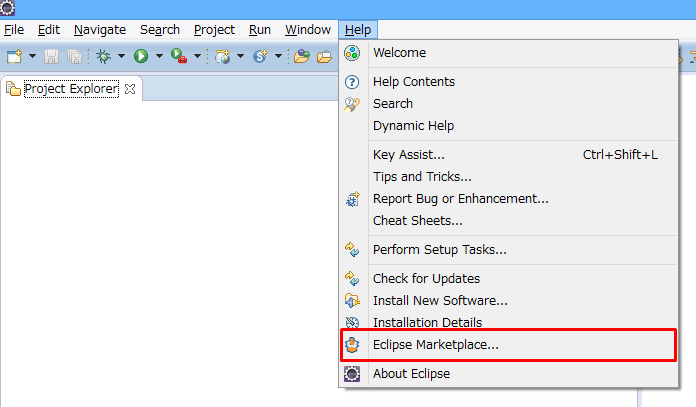Click the Eclipse Marketplace icon
696x407 pixels.
(352, 345)
